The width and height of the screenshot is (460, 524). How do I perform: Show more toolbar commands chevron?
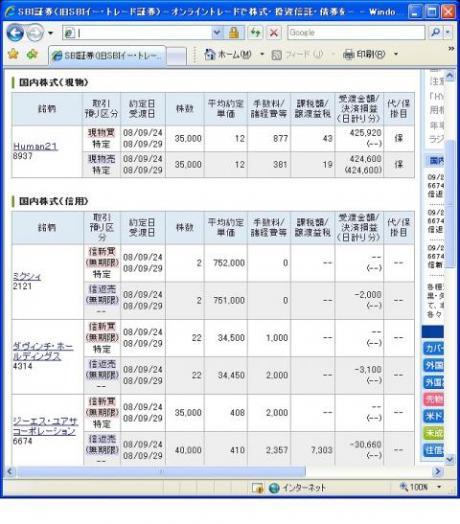tap(451, 49)
